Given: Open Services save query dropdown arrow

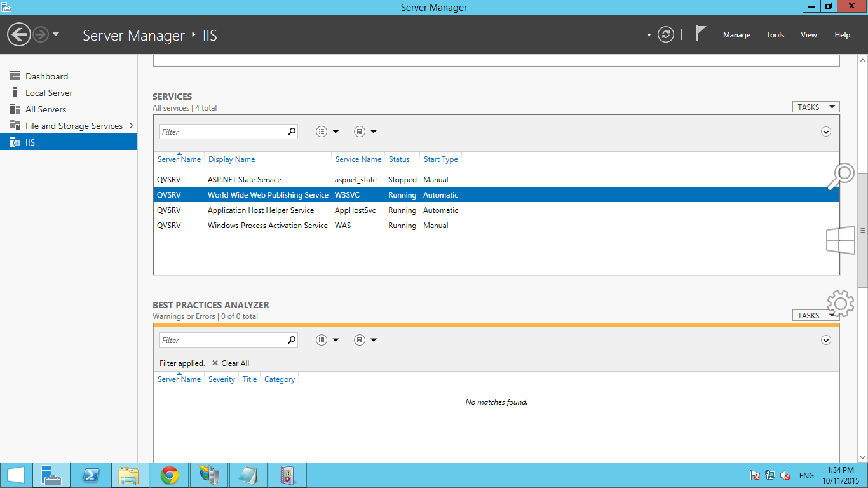Looking at the screenshot, I should tap(374, 132).
